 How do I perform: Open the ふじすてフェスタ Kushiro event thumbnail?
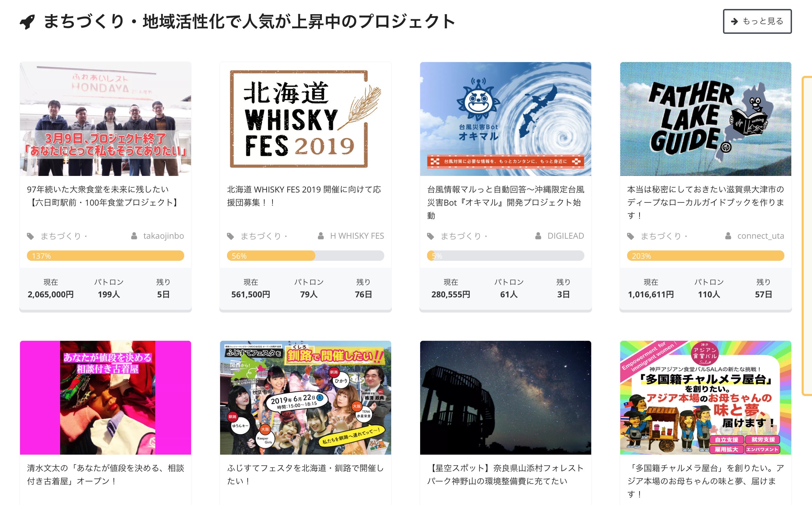pos(305,397)
